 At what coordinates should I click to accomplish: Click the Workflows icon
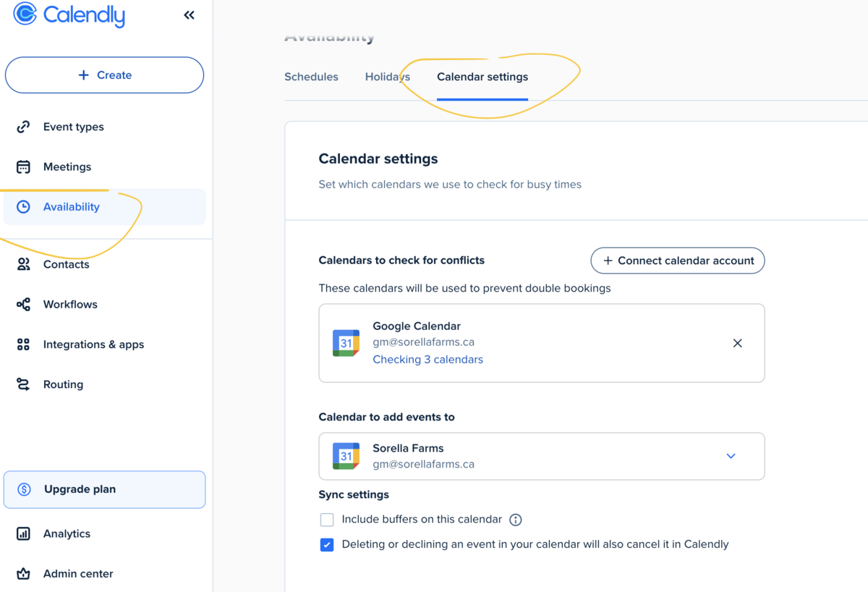pyautogui.click(x=23, y=305)
